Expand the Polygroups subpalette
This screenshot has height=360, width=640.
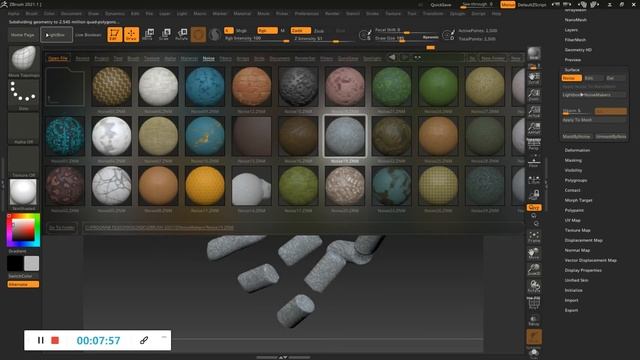(x=576, y=180)
